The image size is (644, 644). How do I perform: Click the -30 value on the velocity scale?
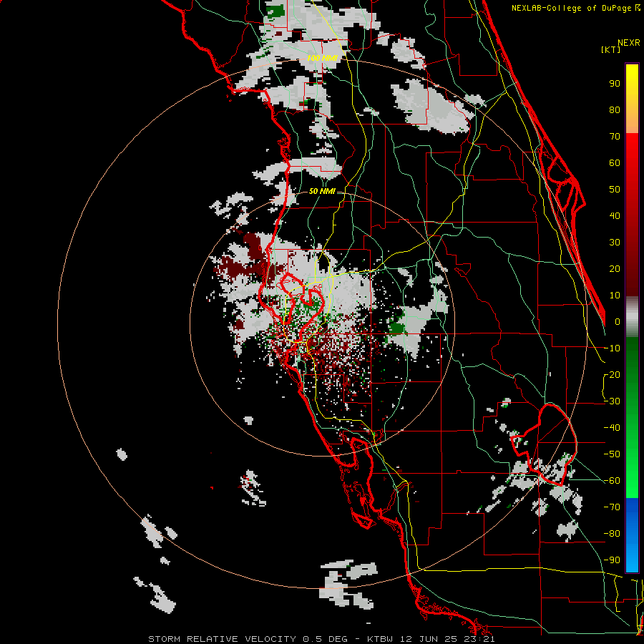point(612,401)
